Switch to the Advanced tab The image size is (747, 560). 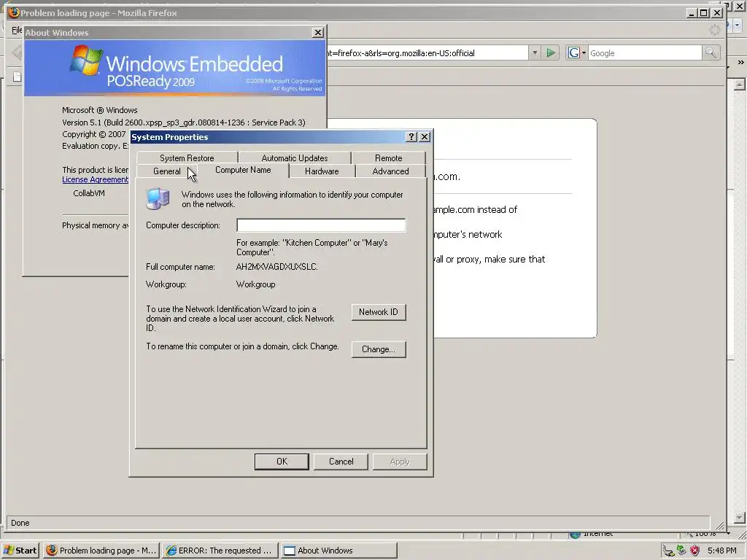(390, 171)
